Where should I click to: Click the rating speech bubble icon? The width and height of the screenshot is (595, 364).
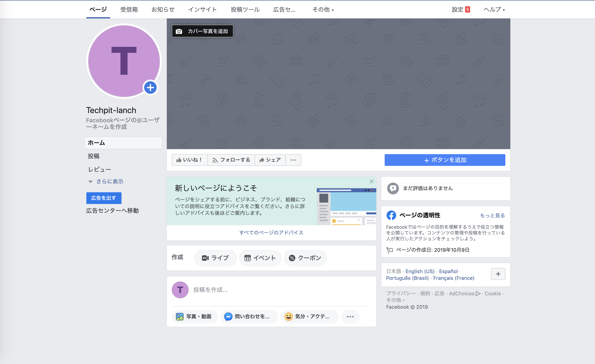click(x=393, y=188)
